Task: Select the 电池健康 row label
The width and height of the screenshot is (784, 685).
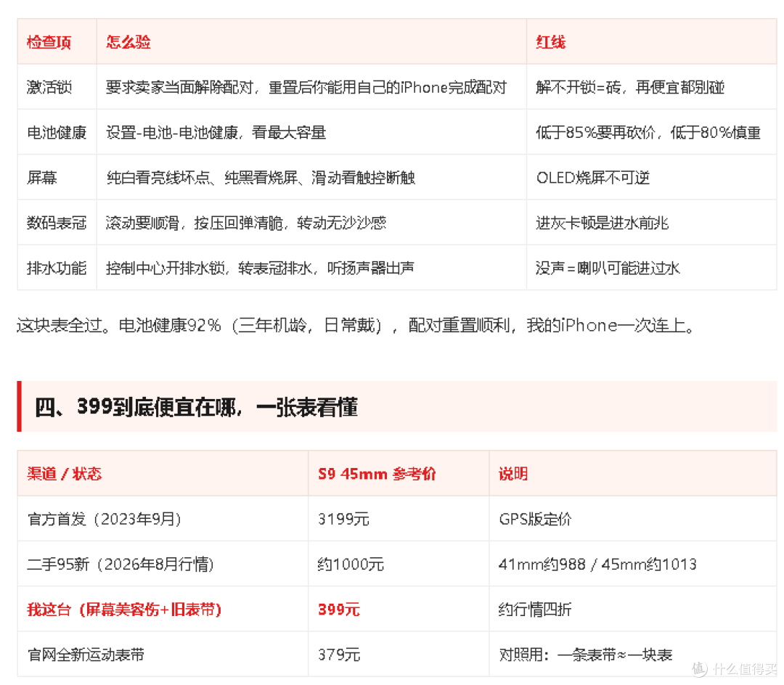Action: 57,132
